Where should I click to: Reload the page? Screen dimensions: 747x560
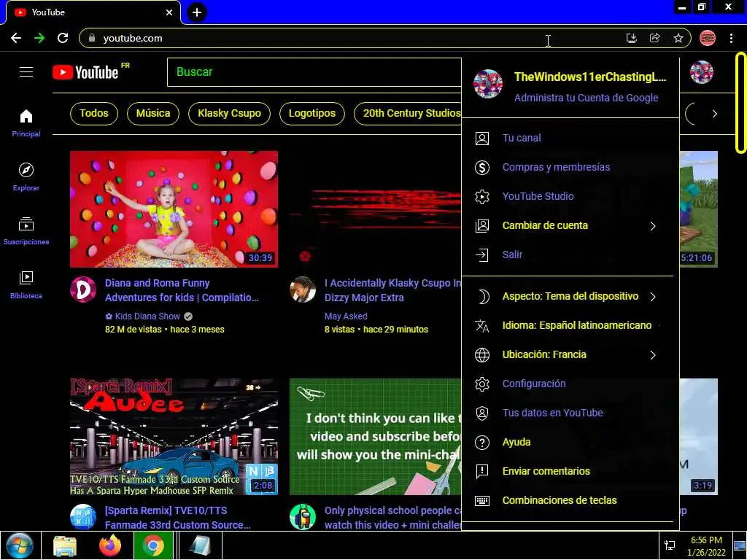63,38
